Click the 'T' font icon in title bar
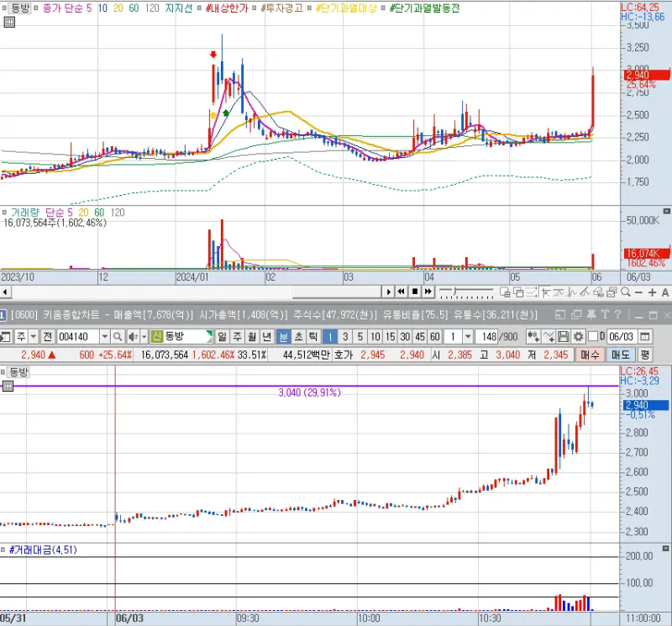This screenshot has width=672, height=626. point(605,315)
